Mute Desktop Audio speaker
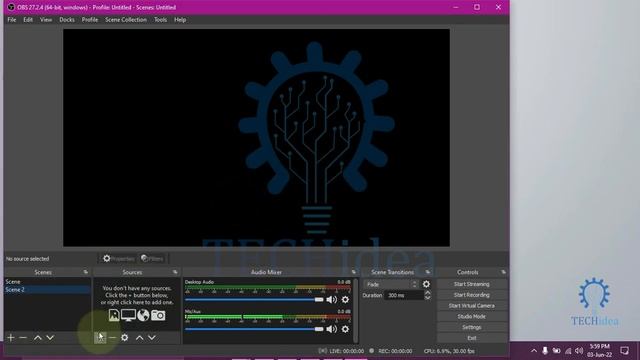Image resolution: width=640 pixels, height=360 pixels. 331,300
